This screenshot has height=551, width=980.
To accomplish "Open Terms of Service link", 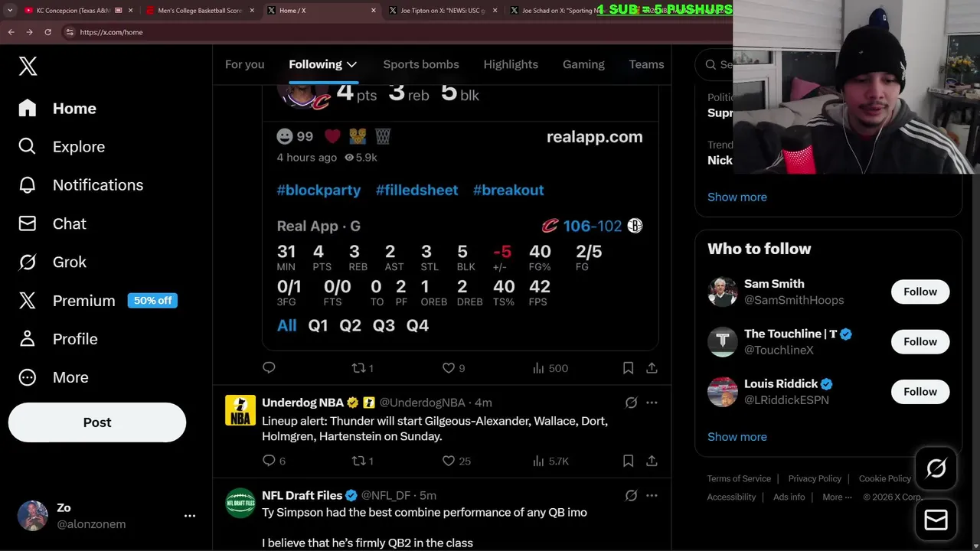I will click(x=739, y=478).
